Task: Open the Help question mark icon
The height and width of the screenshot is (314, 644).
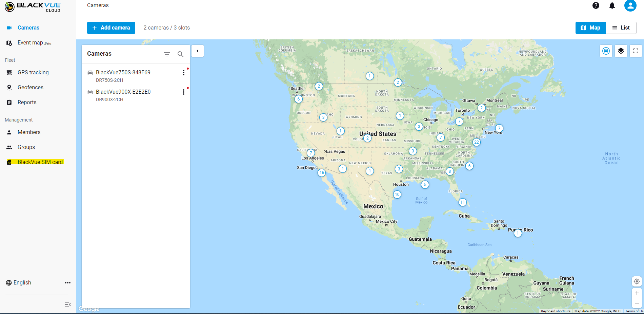Action: [x=596, y=5]
